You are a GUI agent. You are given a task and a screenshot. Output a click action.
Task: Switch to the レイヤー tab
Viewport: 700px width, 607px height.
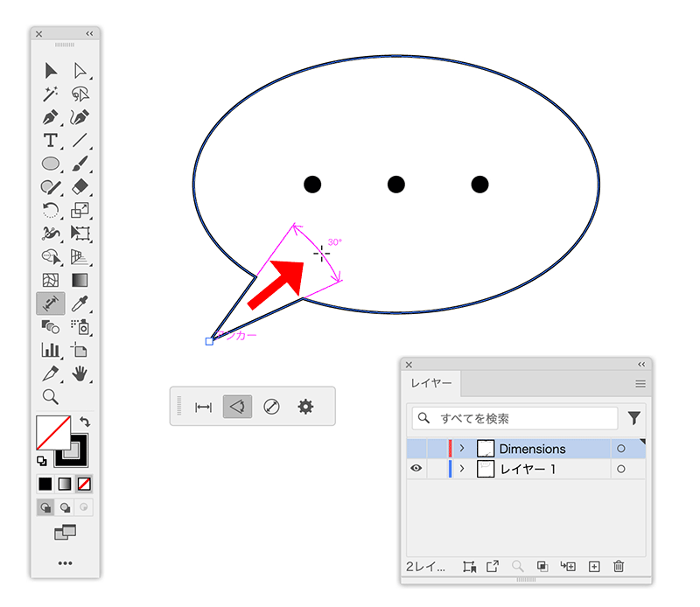431,383
